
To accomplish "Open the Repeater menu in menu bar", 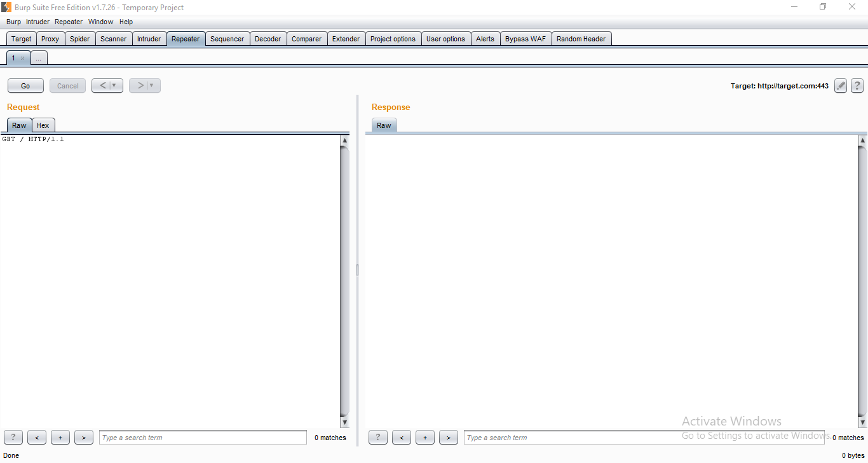I will pyautogui.click(x=69, y=22).
